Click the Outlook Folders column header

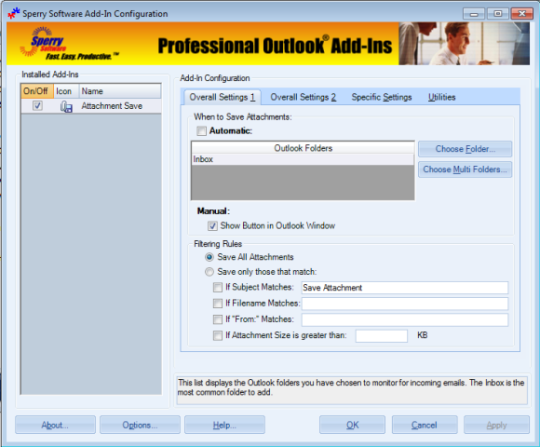point(303,148)
